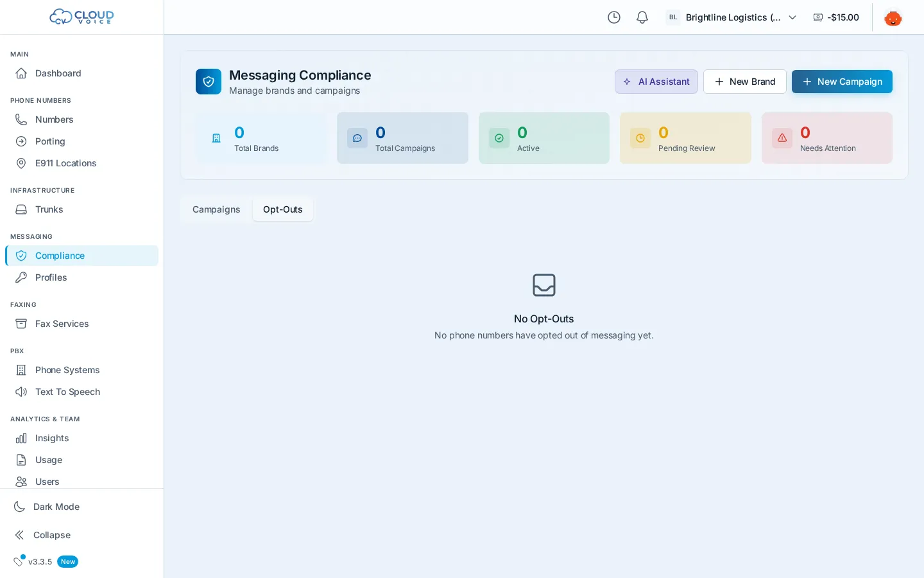Viewport: 924px width, 578px height.
Task: Open Users page
Action: pos(81,481)
